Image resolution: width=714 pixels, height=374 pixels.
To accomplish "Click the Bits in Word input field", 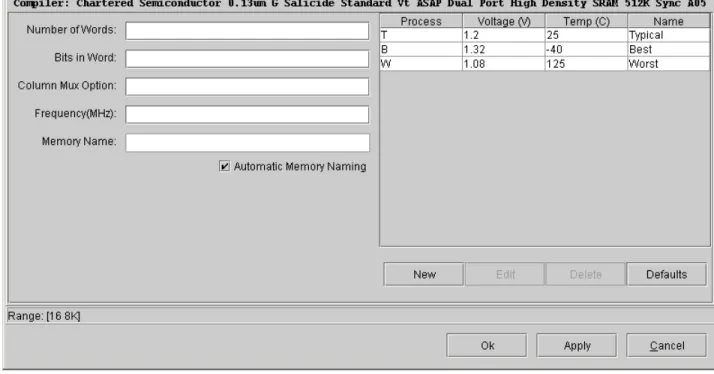I will tap(247, 59).
